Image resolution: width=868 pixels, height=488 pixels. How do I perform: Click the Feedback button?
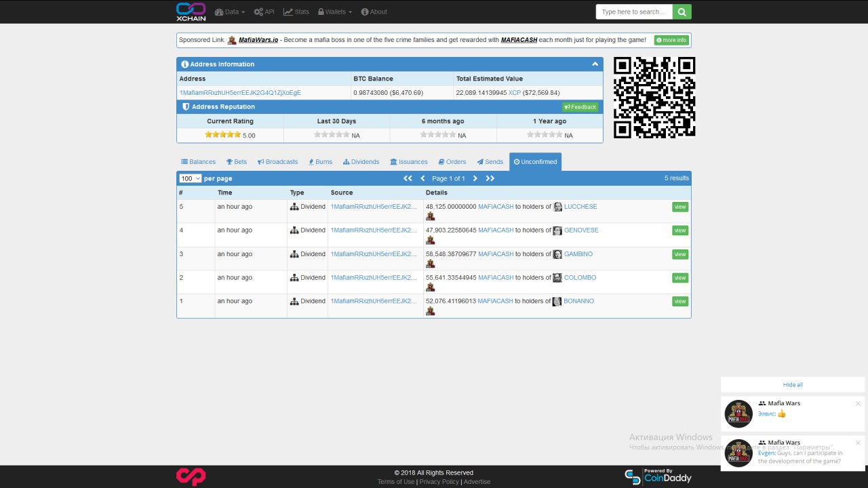(580, 107)
